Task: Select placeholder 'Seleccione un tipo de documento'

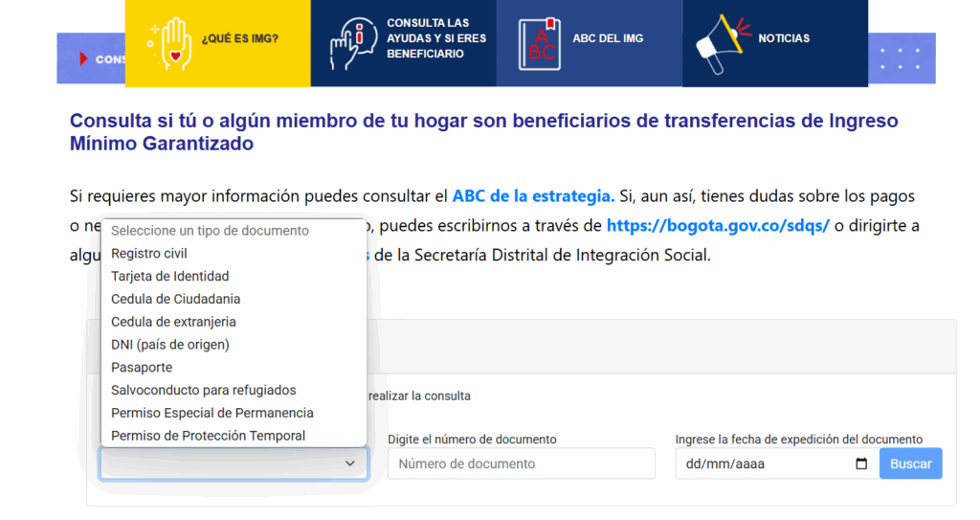Action: pyautogui.click(x=234, y=230)
